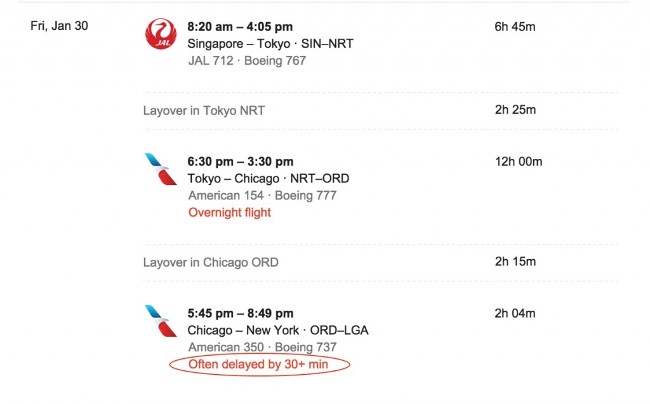The height and width of the screenshot is (404, 650).
Task: Click the 8:20 am – 4:05 pm departure time
Action: point(239,27)
